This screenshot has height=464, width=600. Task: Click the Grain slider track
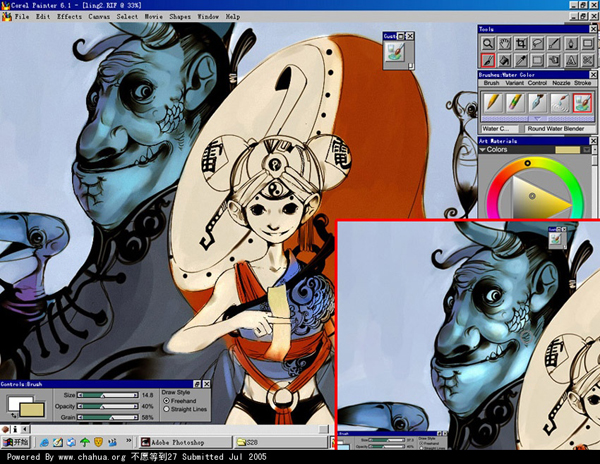click(108, 417)
